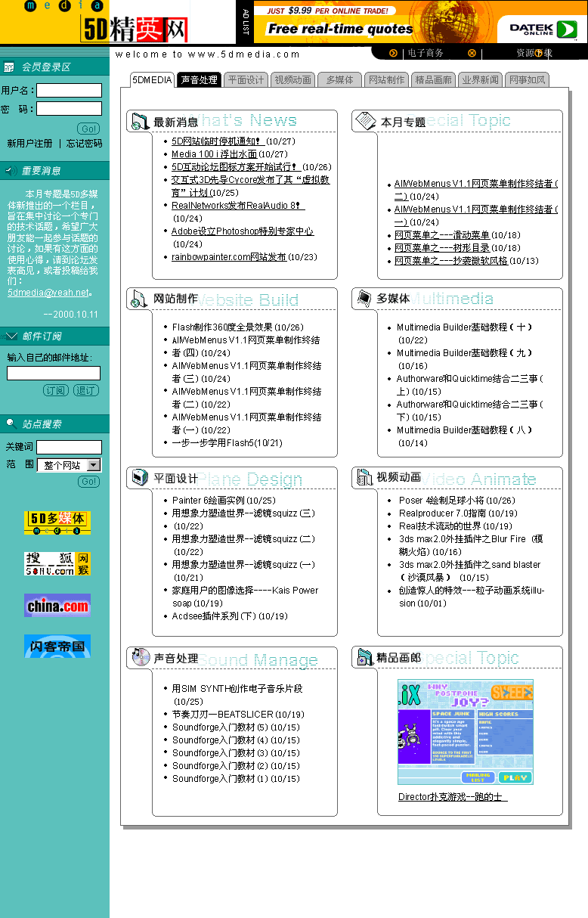Switch to the 精品画廊 tab
588x918 pixels.
(x=434, y=80)
